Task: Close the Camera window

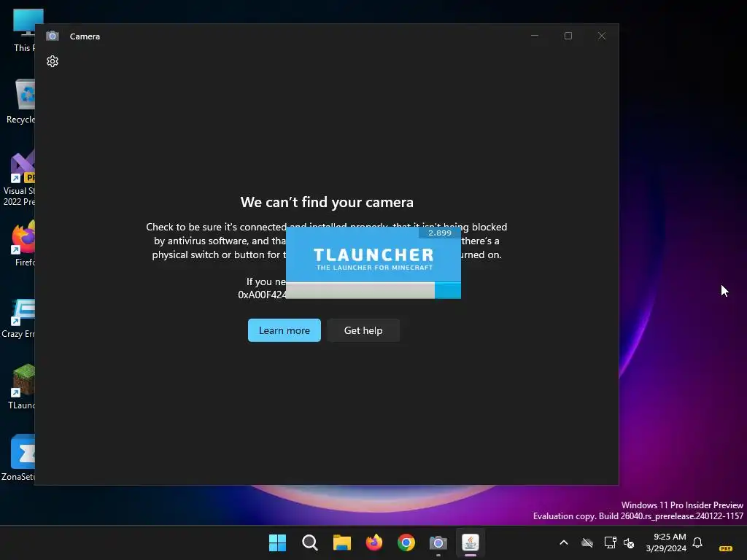Action: [x=602, y=36]
